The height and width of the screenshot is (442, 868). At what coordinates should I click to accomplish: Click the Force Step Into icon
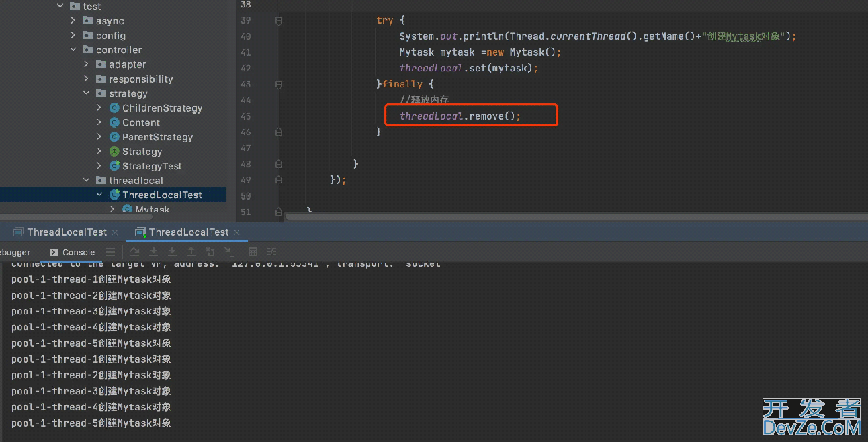(173, 252)
